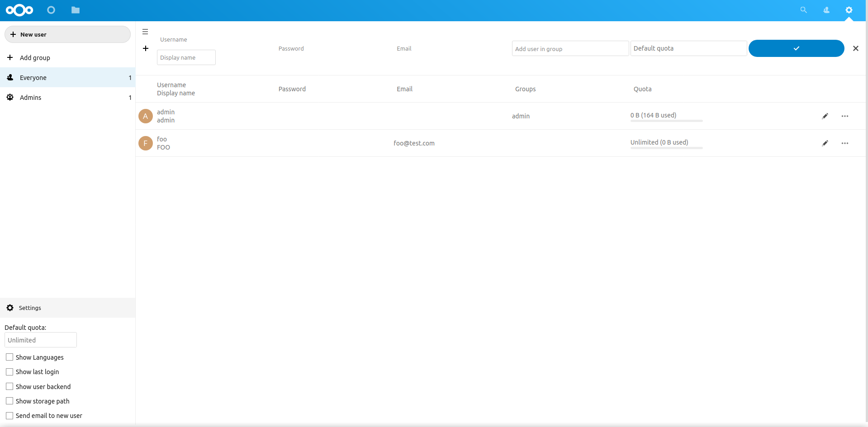The image size is (868, 427).
Task: Click the Nextcloud logo
Action: point(19,10)
